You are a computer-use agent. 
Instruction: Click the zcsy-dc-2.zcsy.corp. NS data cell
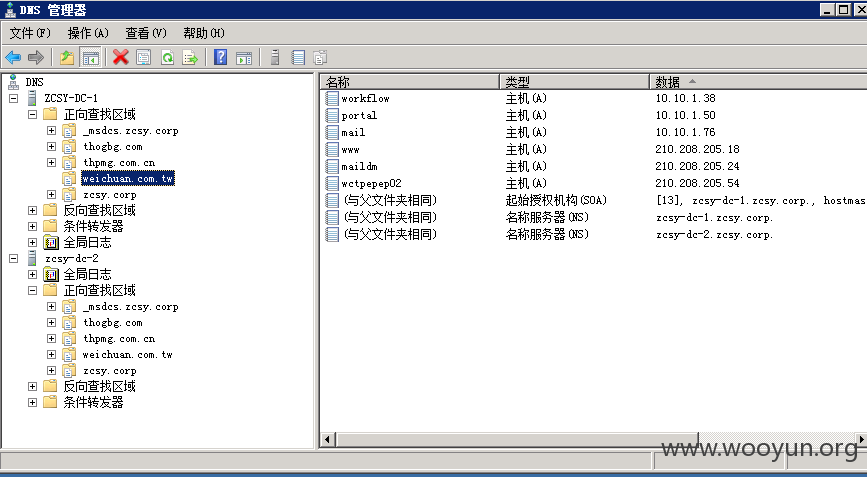coord(714,234)
